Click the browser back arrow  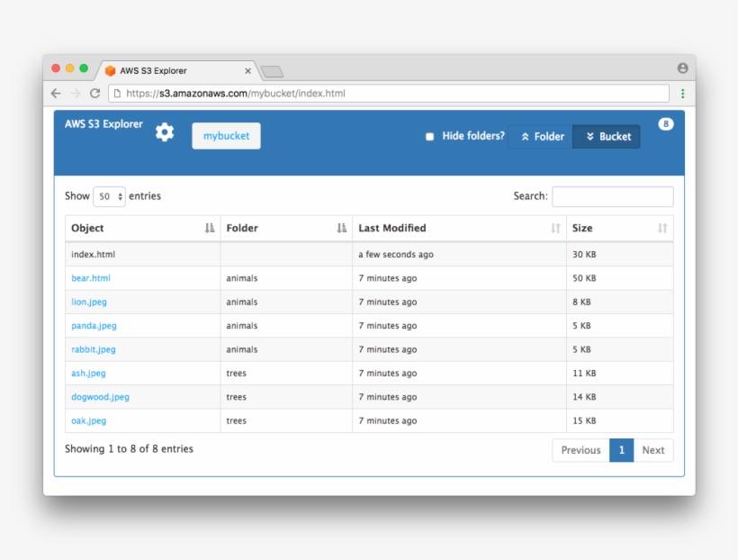click(56, 94)
